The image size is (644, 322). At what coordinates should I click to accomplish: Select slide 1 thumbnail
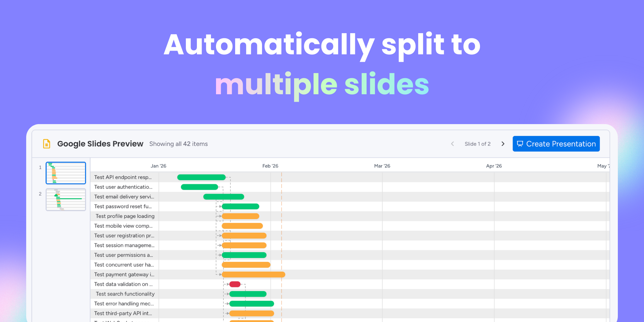(66, 173)
